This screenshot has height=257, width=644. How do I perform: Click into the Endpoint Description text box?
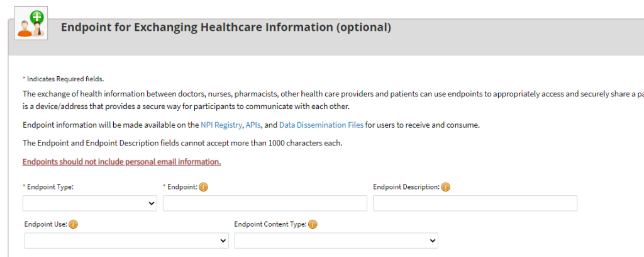pos(475,203)
